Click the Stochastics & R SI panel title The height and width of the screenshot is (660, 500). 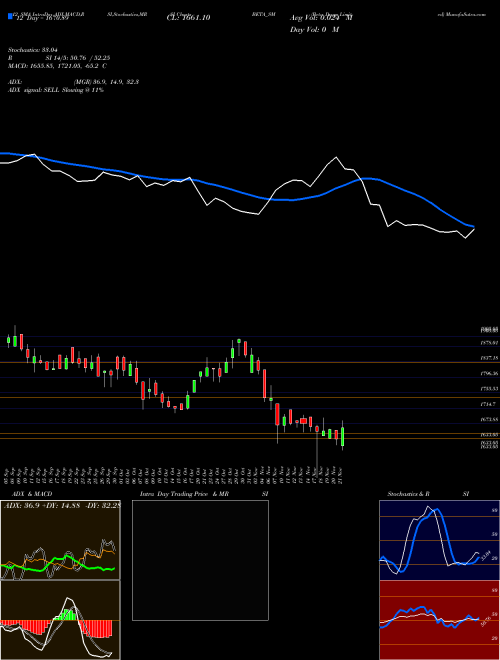(x=428, y=494)
